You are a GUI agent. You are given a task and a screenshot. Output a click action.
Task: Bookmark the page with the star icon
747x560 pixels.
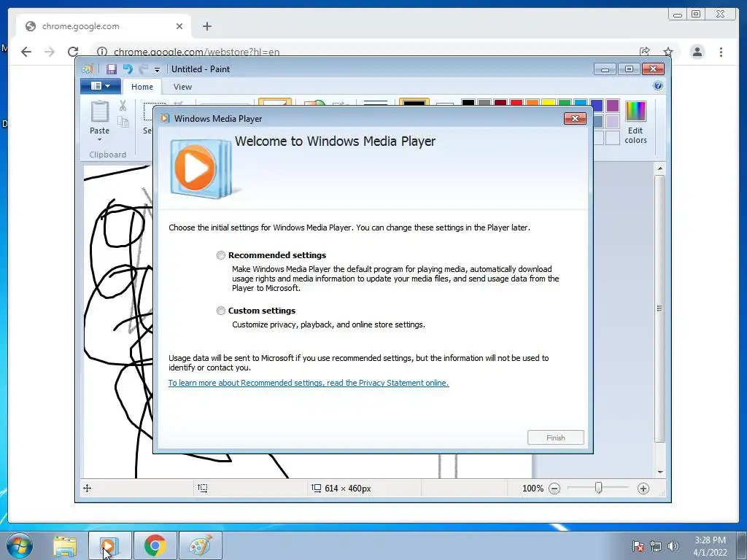point(668,52)
